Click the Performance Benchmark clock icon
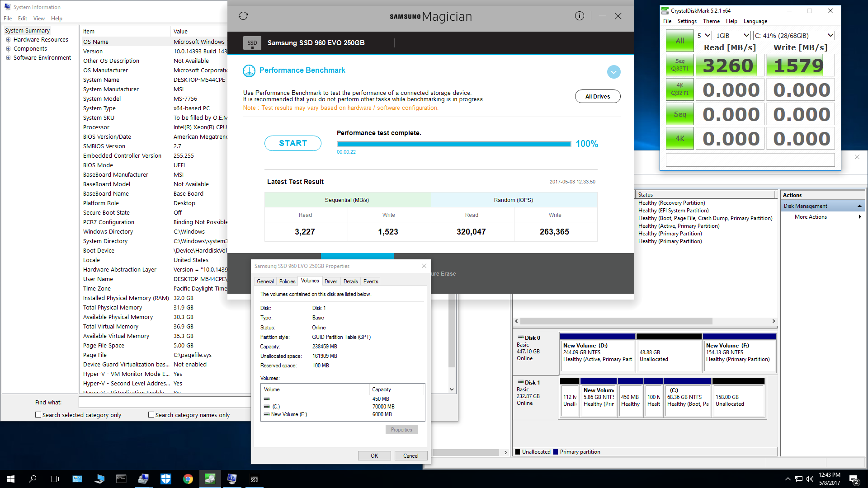The image size is (868, 488). click(x=249, y=70)
